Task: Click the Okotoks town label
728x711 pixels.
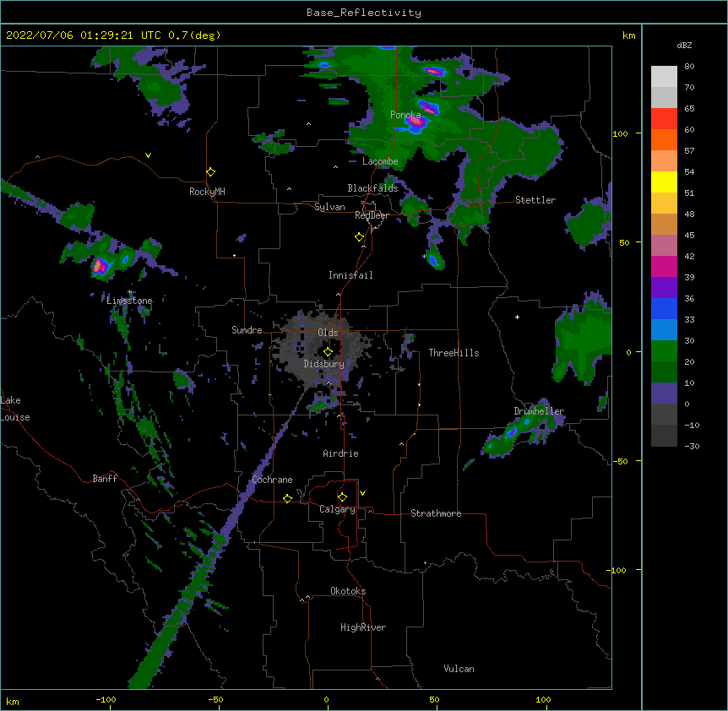Action: tap(348, 591)
